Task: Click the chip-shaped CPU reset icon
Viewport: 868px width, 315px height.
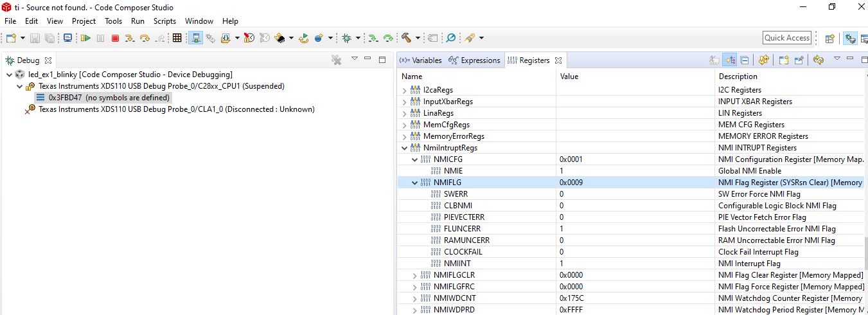Action: click(x=279, y=39)
